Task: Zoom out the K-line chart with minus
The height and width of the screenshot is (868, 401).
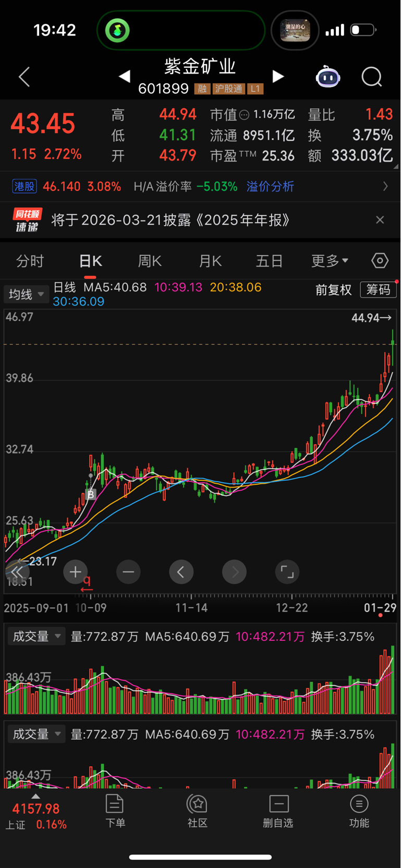Action: tap(128, 572)
